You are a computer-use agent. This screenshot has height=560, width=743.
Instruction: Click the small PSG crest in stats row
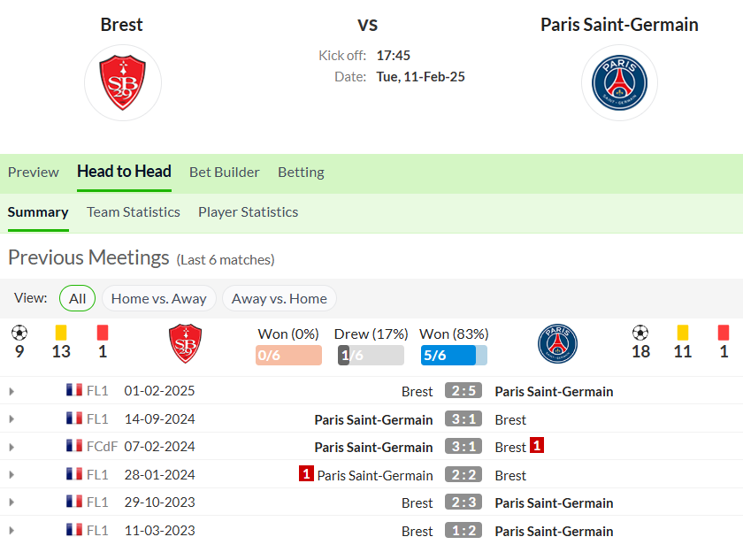558,343
